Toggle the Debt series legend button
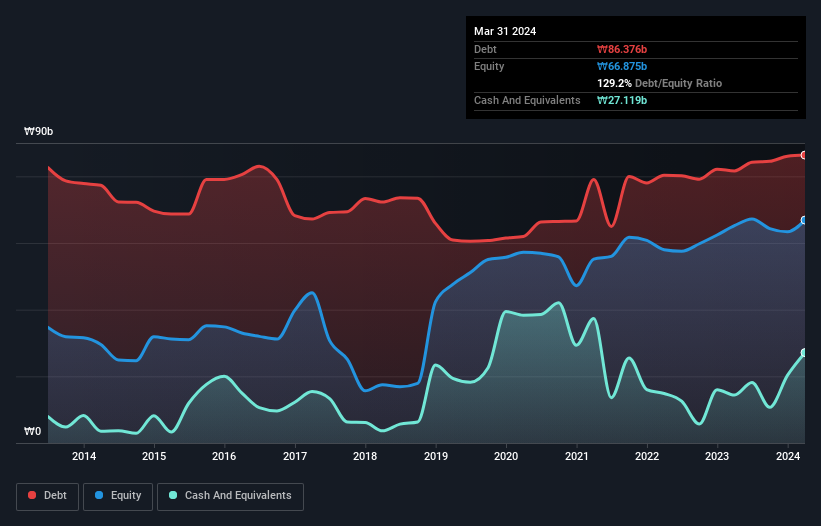The width and height of the screenshot is (821, 526). click(47, 496)
